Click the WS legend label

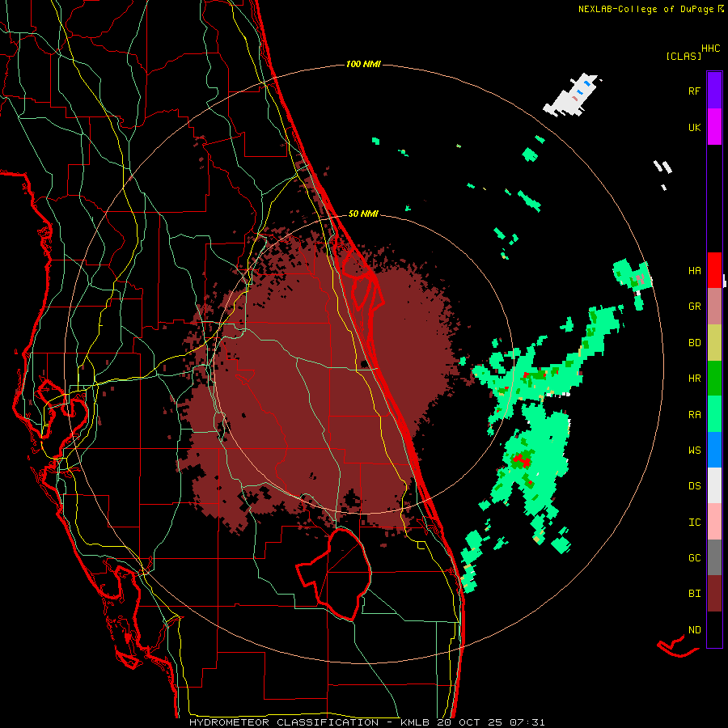pos(694,450)
